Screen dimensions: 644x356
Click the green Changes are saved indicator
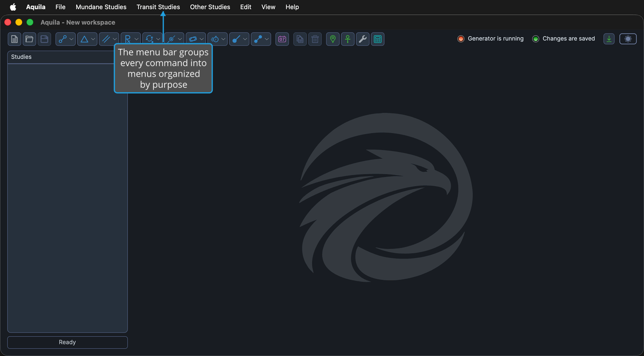535,39
